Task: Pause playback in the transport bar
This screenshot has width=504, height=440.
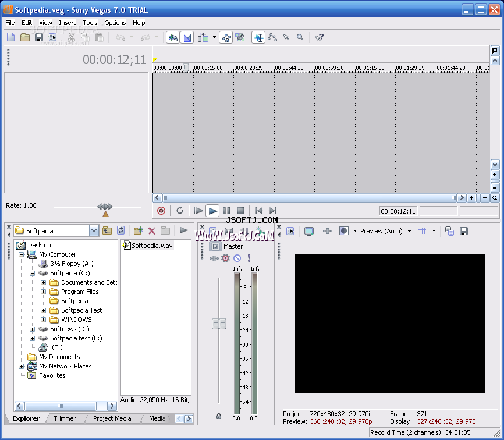Action: coord(226,211)
